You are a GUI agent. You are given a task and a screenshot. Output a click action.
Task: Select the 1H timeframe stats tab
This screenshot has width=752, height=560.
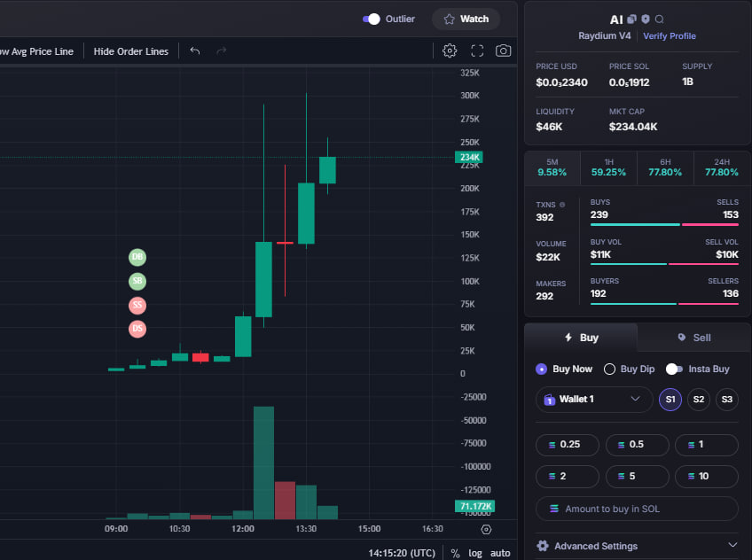608,168
